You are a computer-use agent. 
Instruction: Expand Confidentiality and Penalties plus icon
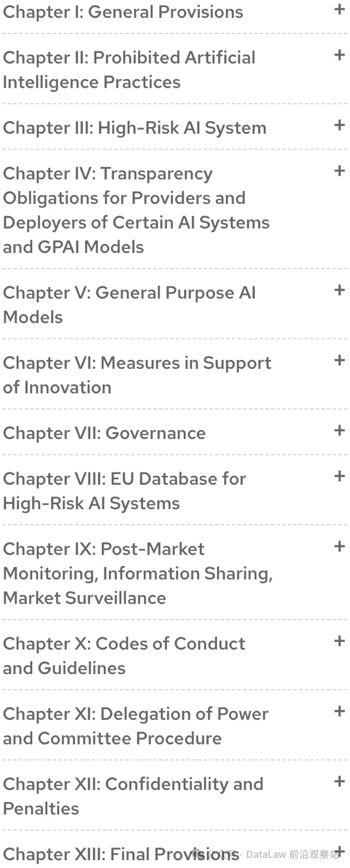(339, 781)
